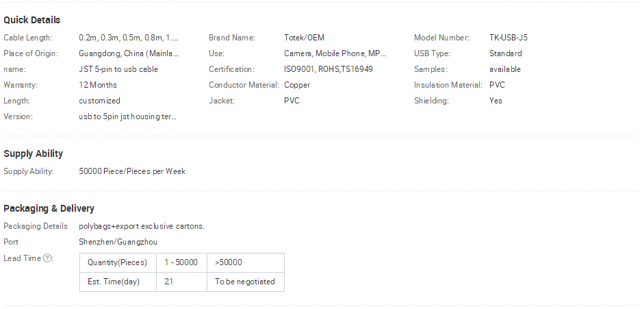Click the Lead Time help question-mark icon
Screen dimensions: 644x309
[x=48, y=258]
